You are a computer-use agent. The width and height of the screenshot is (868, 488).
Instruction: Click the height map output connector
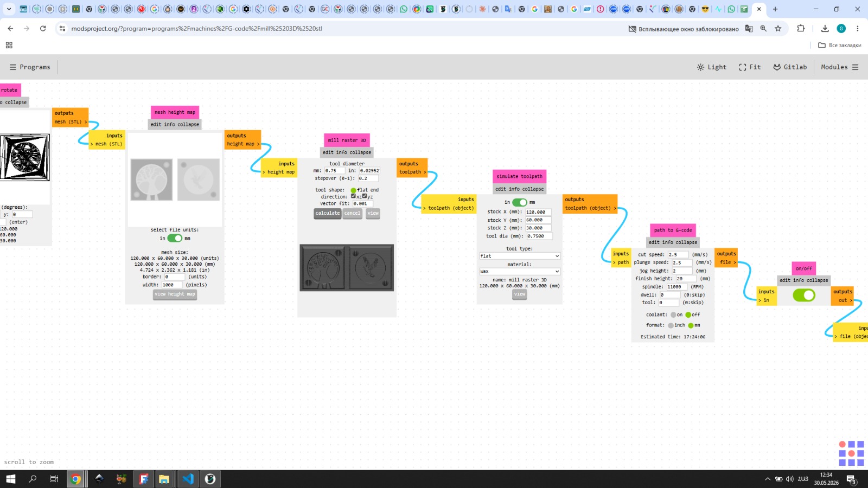click(242, 144)
